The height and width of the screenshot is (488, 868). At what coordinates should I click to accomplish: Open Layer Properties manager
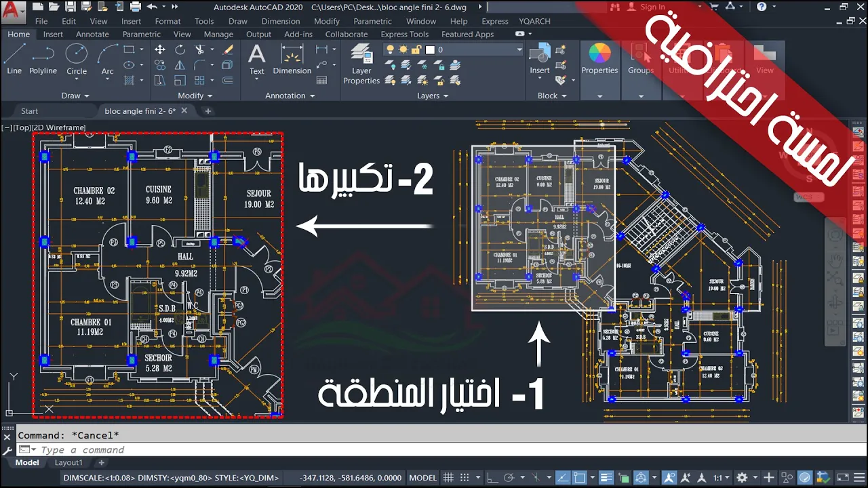point(361,65)
